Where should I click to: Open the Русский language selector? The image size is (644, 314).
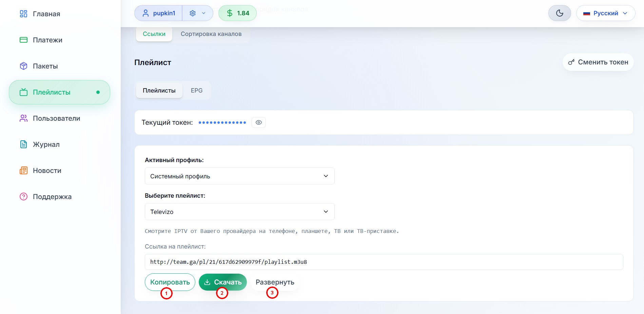tap(605, 13)
